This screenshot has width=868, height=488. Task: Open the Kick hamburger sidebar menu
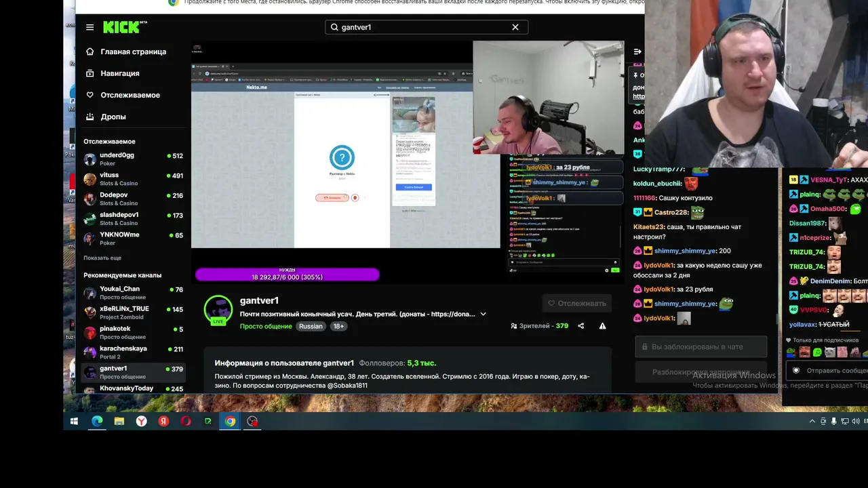[x=90, y=27]
